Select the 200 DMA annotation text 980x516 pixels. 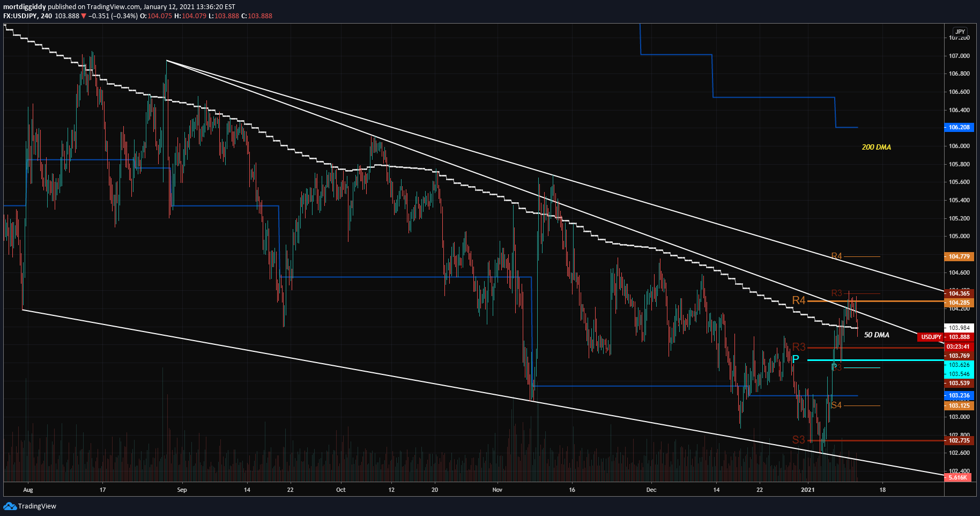pos(876,147)
